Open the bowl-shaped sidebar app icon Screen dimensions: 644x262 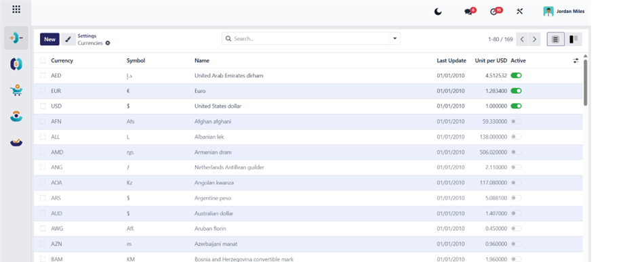[x=16, y=142]
